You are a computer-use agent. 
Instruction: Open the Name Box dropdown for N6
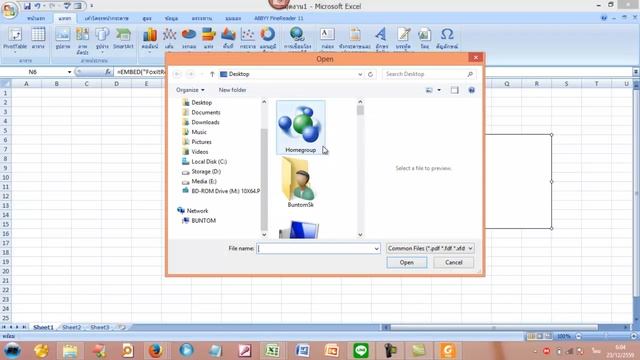69,72
